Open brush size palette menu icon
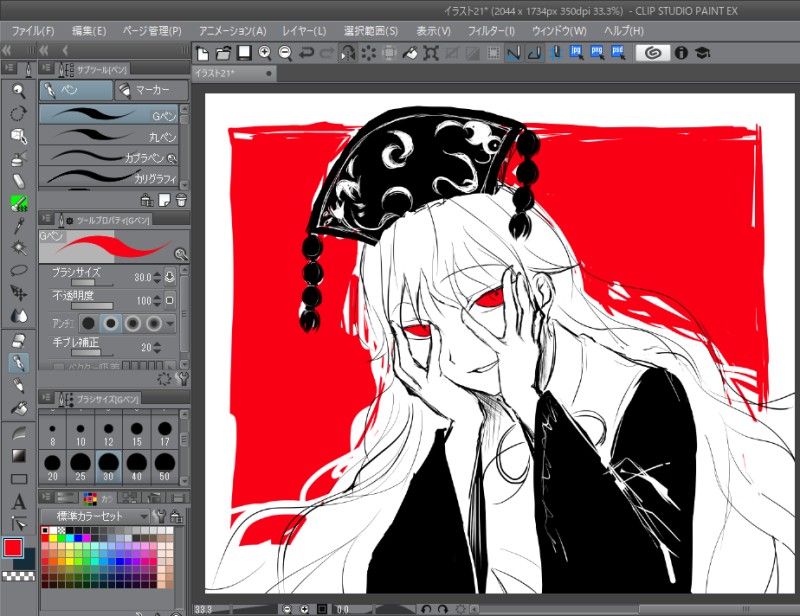 46,398
